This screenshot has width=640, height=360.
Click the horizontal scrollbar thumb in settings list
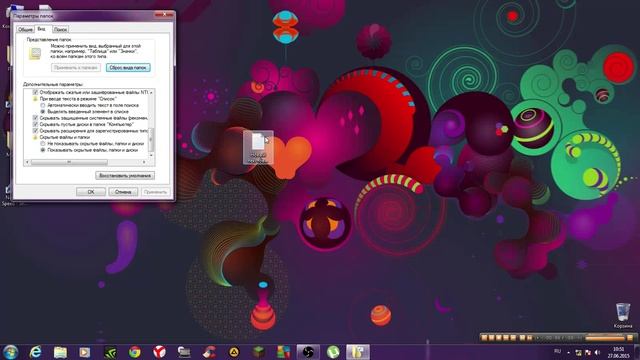pos(69,162)
